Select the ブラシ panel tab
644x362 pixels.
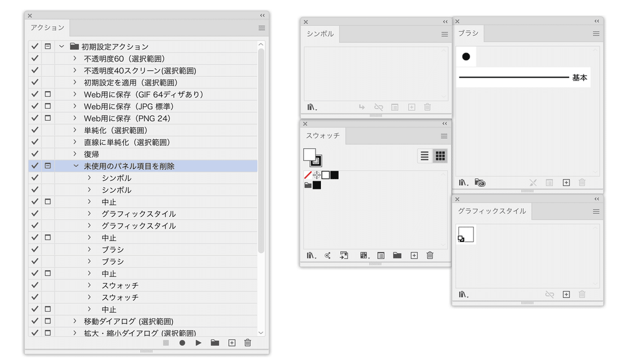[468, 33]
